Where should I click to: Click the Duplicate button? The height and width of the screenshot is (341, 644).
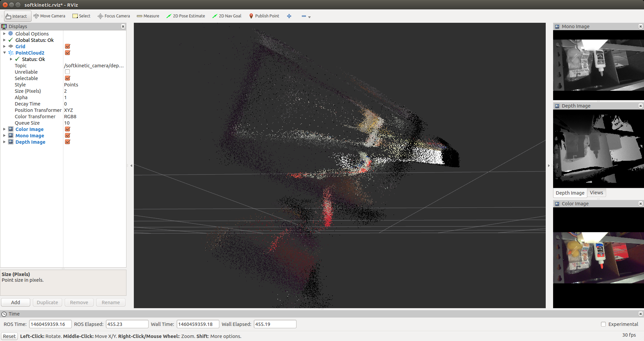tap(47, 302)
